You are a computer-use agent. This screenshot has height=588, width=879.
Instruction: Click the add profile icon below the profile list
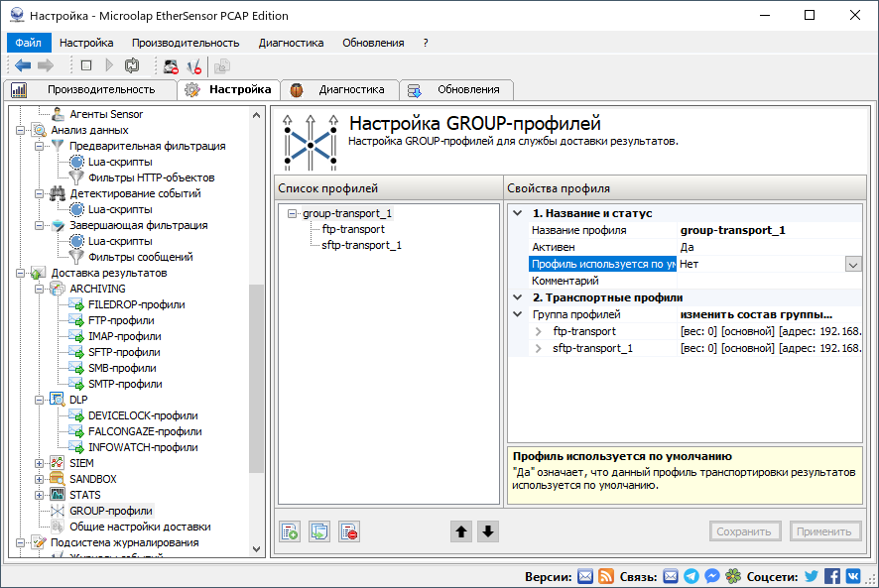coord(289,530)
